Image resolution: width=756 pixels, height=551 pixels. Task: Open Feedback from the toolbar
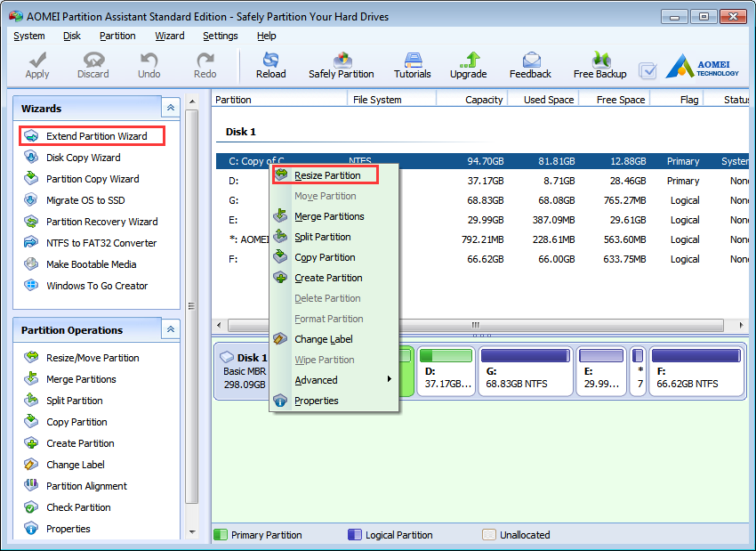pos(530,65)
